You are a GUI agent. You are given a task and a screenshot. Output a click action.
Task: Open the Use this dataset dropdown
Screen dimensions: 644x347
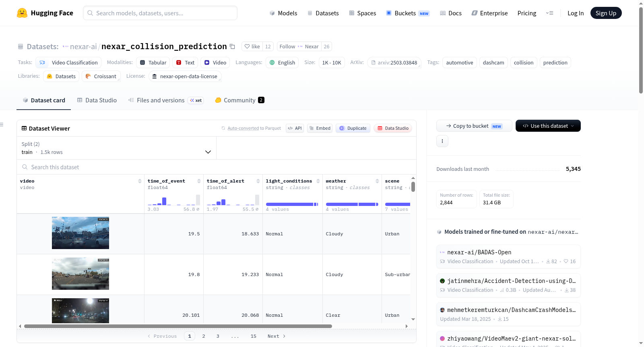pos(548,126)
